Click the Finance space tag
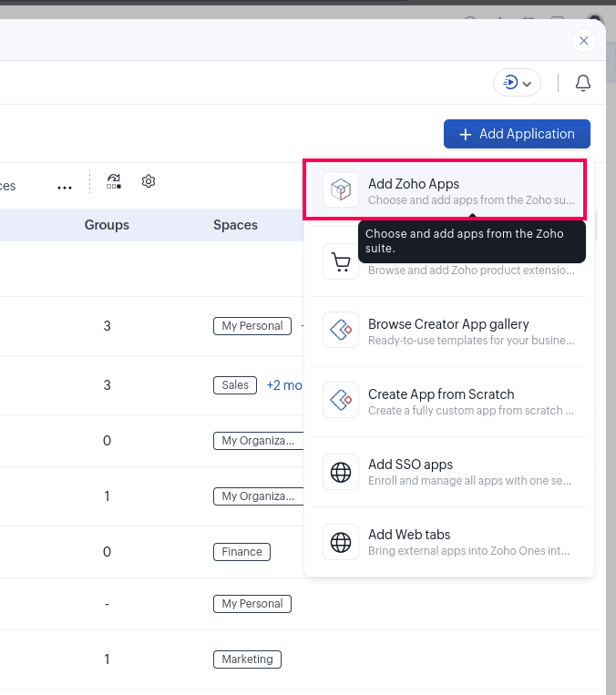This screenshot has width=616, height=695. pyautogui.click(x=241, y=552)
